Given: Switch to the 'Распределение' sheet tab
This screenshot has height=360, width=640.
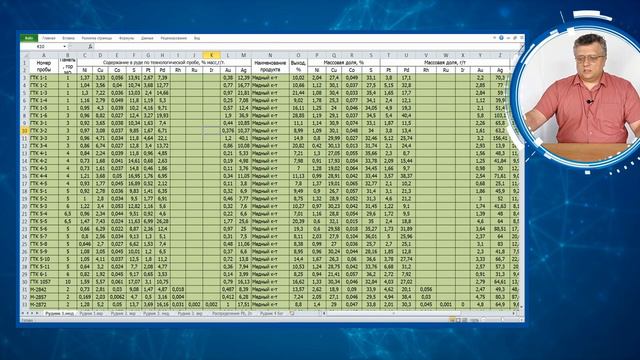Looking at the screenshot, I should coord(232,313).
